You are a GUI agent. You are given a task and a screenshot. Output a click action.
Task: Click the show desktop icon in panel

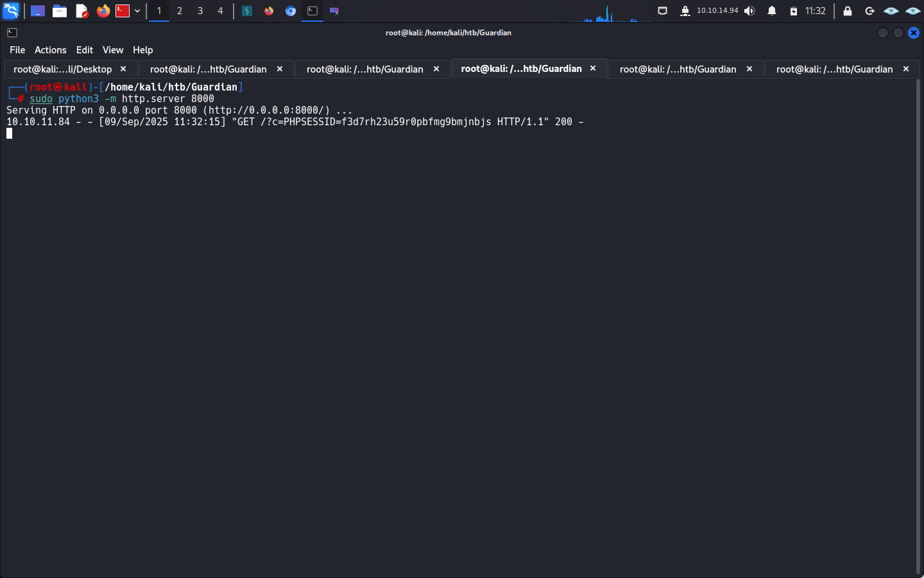pyautogui.click(x=38, y=11)
